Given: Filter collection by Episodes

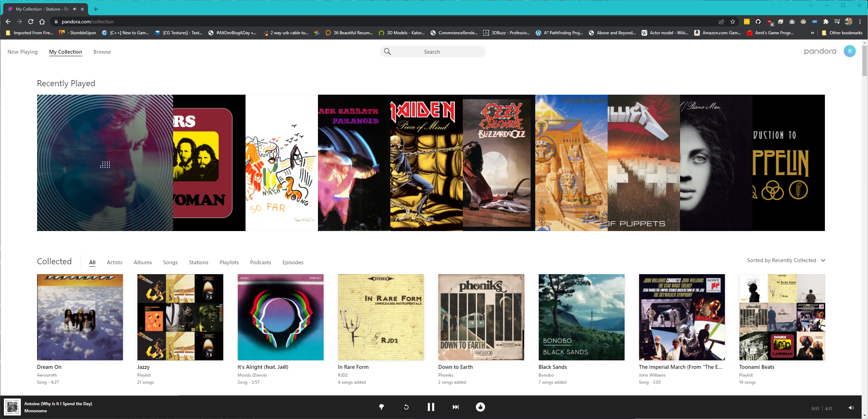Looking at the screenshot, I should pyautogui.click(x=293, y=262).
